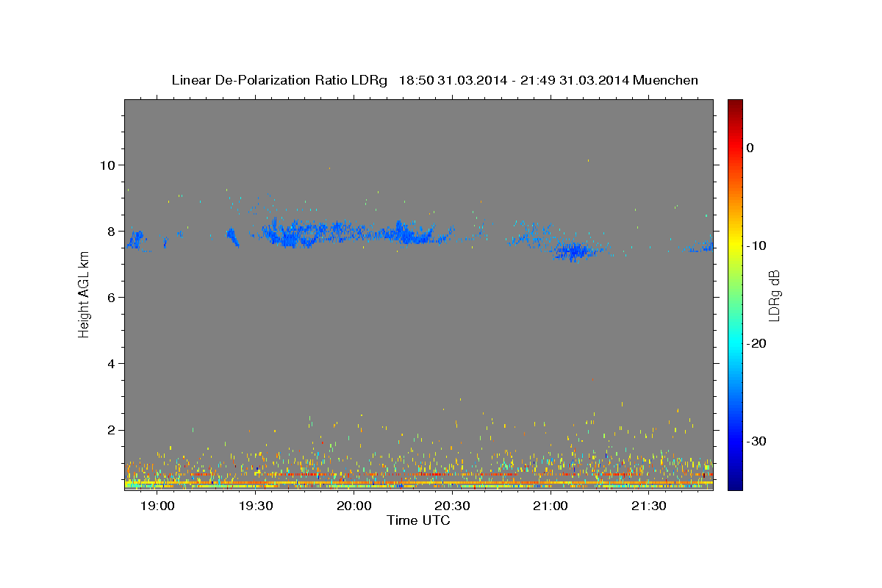
Task: Click the 'LDRg dB' colorbar label
Action: 774,295
